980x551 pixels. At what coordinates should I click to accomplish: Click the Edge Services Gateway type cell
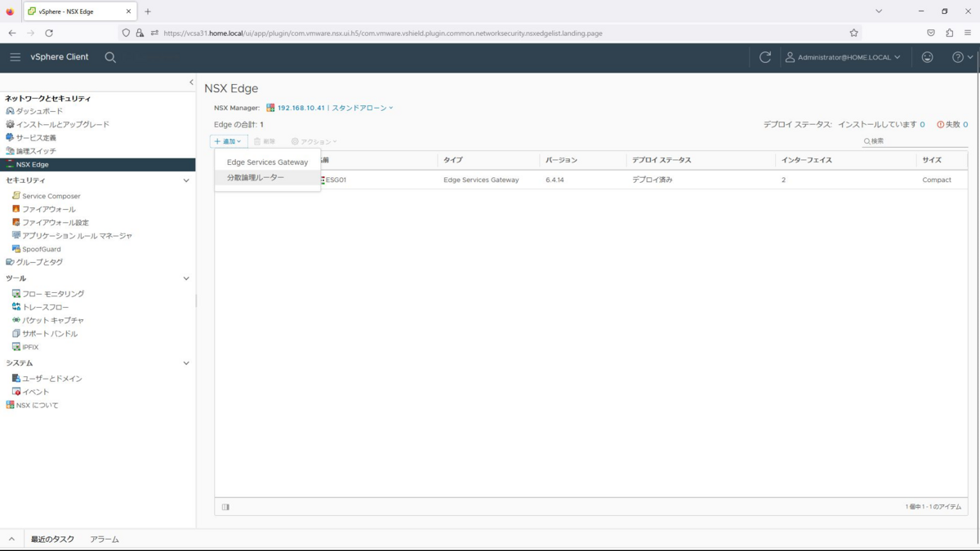pos(481,180)
